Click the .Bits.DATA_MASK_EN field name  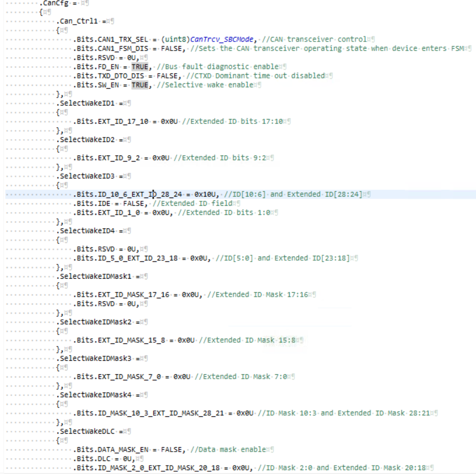(110, 449)
